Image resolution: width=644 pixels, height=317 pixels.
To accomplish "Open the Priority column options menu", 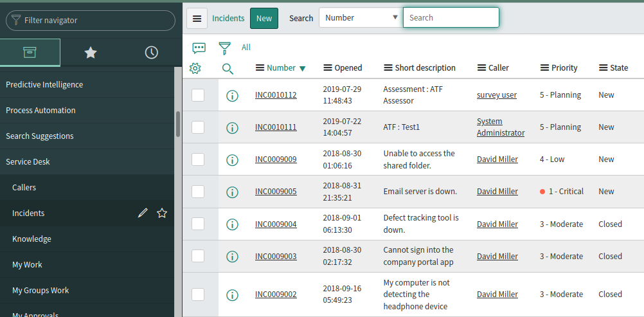I will (x=544, y=68).
